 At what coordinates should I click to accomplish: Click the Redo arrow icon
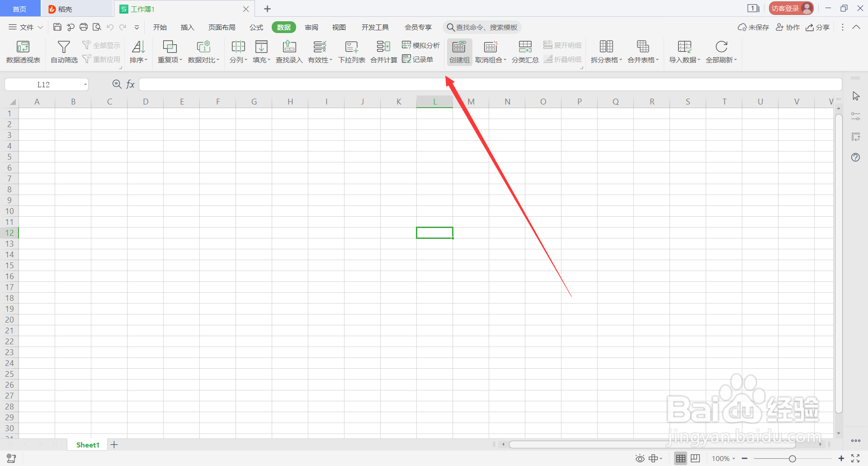123,27
